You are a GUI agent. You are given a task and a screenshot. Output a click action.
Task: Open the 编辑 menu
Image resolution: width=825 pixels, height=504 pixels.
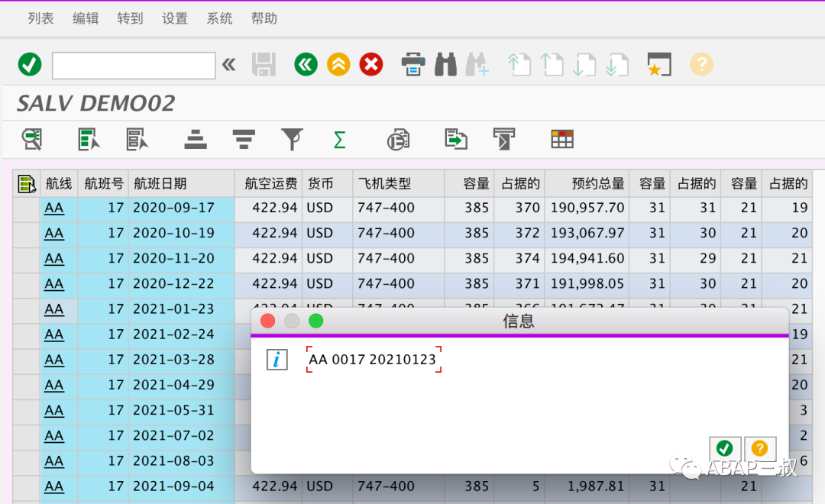pos(86,18)
